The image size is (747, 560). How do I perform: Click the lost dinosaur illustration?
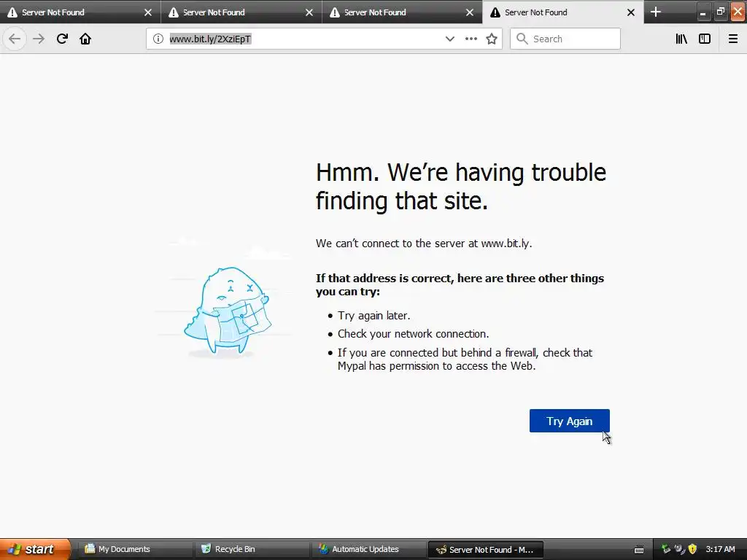[228, 311]
